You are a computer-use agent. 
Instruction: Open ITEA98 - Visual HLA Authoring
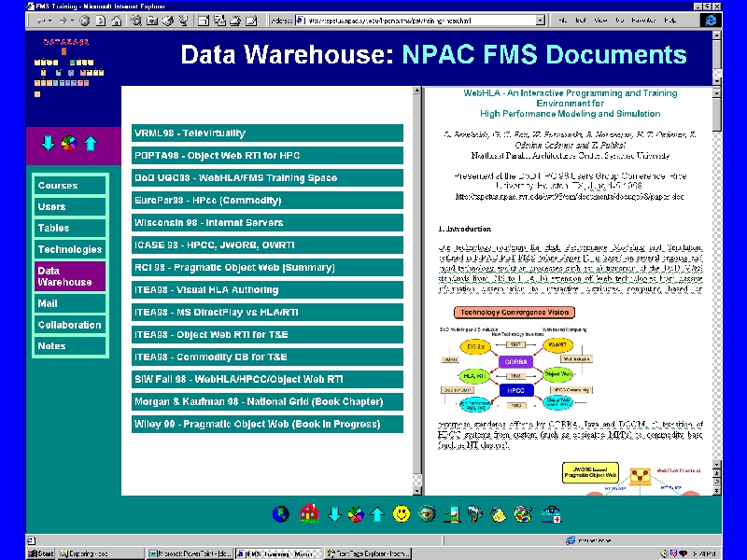tap(267, 290)
